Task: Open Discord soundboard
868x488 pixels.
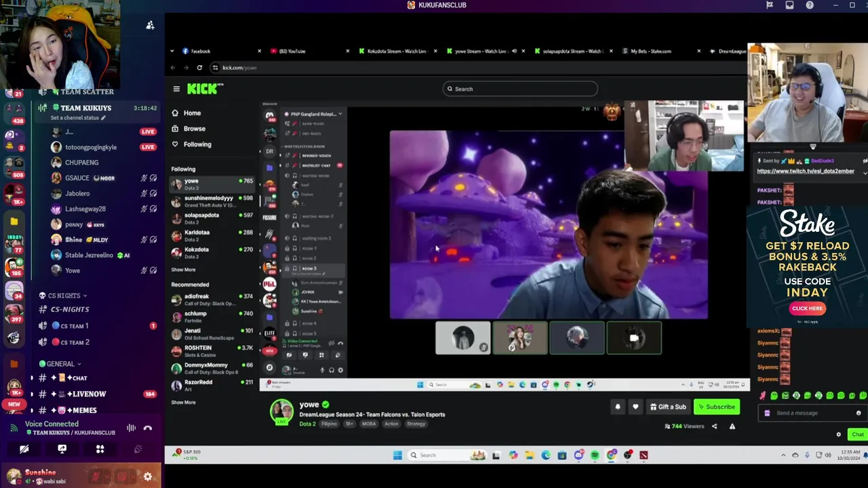Action: (x=138, y=449)
